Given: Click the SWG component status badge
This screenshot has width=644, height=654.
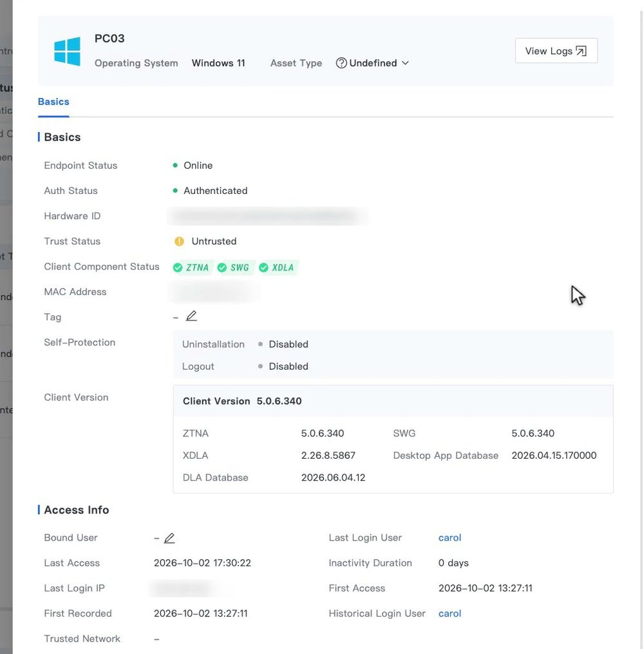Looking at the screenshot, I should pyautogui.click(x=234, y=267).
